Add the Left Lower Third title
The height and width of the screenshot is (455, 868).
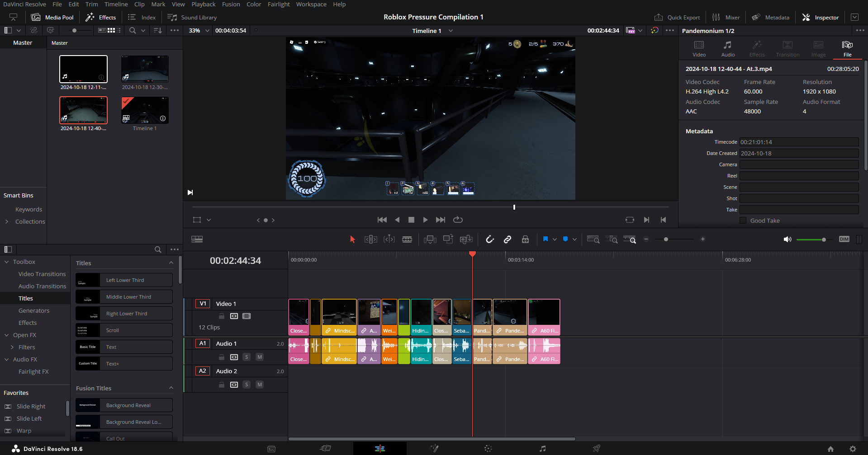124,280
